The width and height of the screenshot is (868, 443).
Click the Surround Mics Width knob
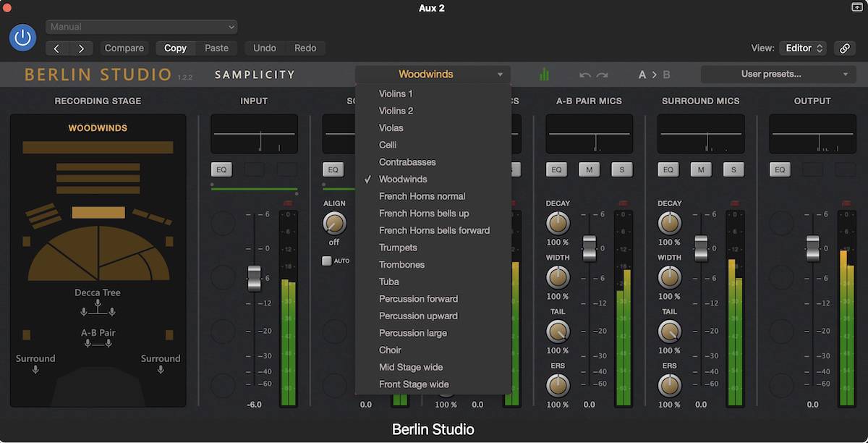pyautogui.click(x=670, y=277)
